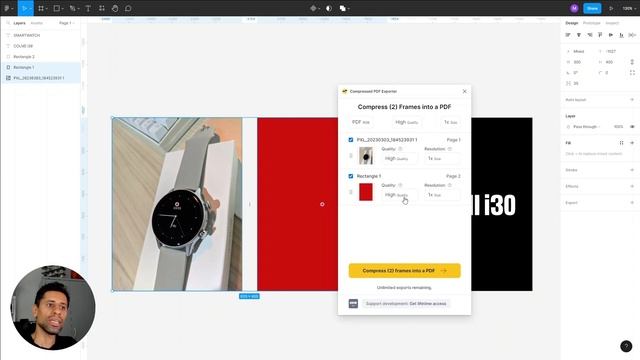The height and width of the screenshot is (360, 640).
Task: Select the Hand tool
Action: (x=115, y=8)
